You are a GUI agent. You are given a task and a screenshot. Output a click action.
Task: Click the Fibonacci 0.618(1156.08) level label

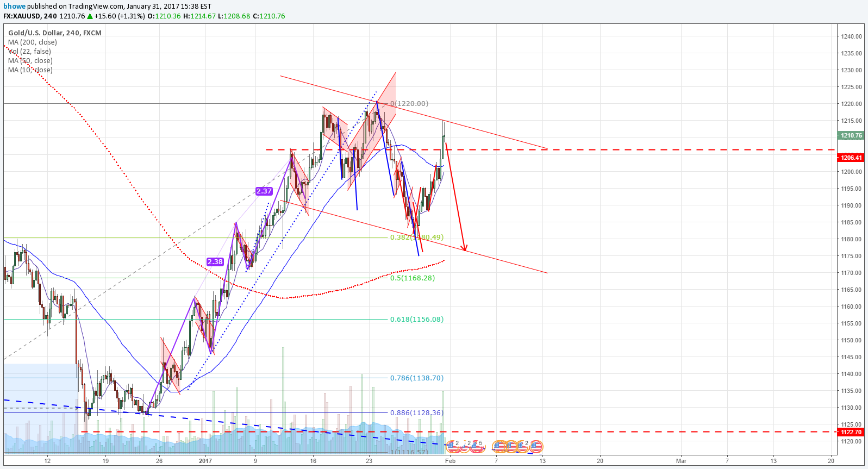[417, 319]
